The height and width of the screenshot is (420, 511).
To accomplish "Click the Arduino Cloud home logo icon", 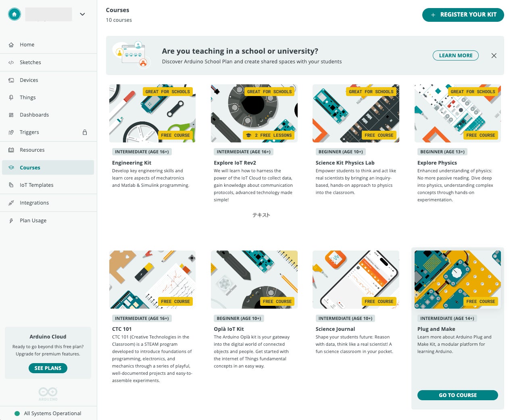I will pos(15,14).
